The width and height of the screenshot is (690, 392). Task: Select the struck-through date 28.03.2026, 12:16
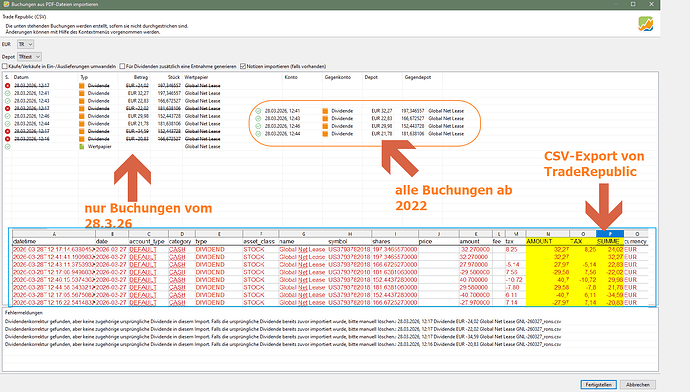(x=31, y=139)
